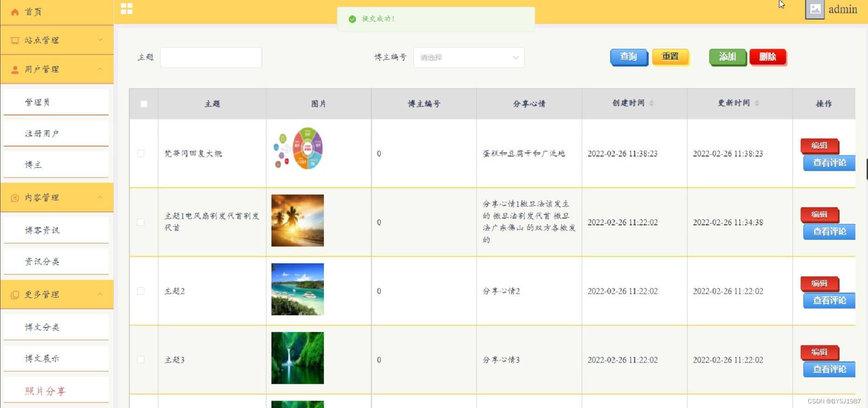Click 查看评论 for the 梵蒂冈回复大概 row
This screenshot has width=868, height=408.
pos(830,163)
